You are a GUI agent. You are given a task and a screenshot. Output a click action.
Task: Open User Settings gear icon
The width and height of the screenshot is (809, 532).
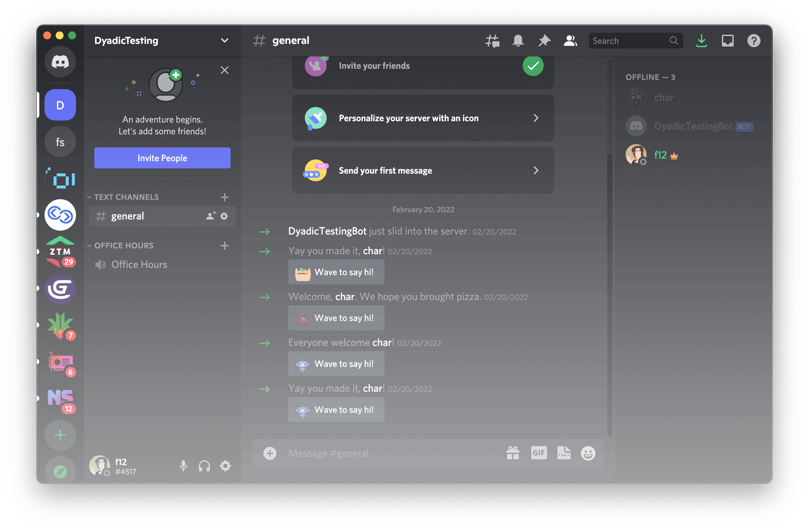click(225, 466)
